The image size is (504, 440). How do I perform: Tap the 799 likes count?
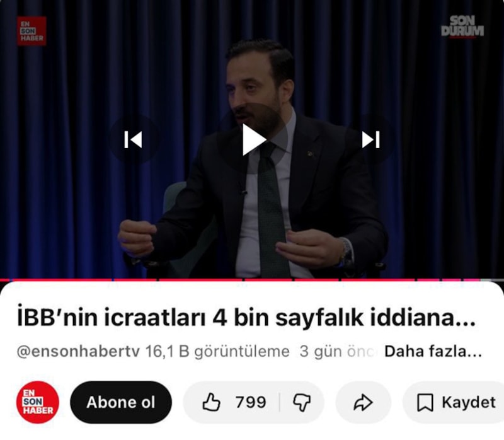[x=251, y=402]
